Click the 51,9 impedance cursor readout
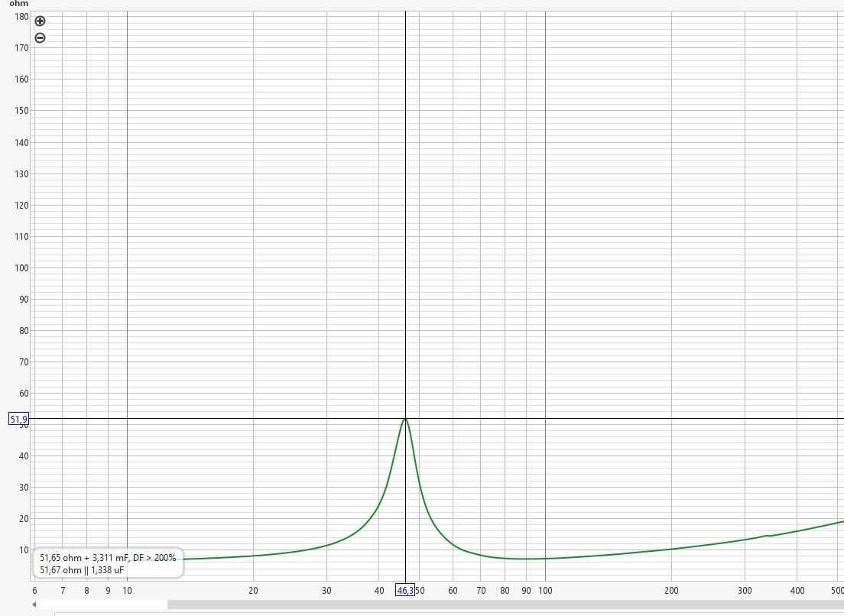This screenshot has height=616, width=844. click(x=19, y=419)
